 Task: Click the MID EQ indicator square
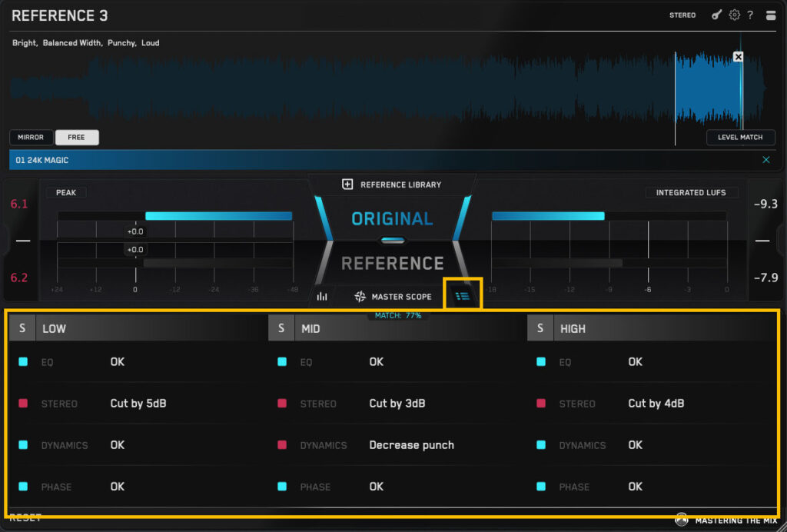(x=282, y=362)
